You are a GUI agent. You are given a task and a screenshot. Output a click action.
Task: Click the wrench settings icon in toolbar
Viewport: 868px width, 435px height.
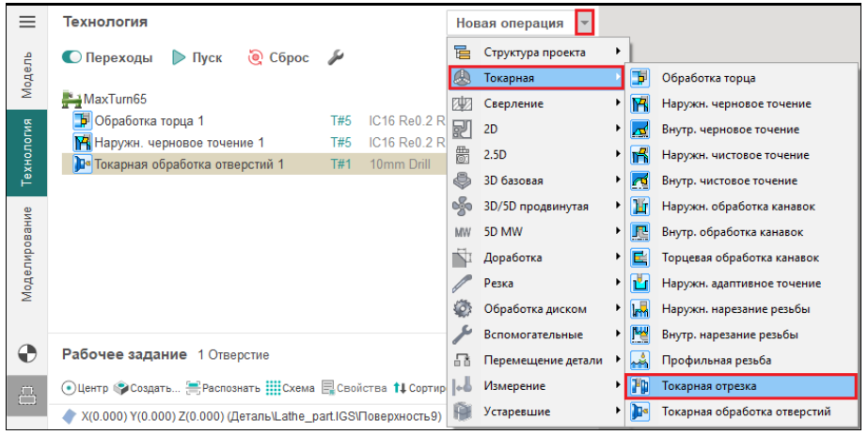(335, 57)
